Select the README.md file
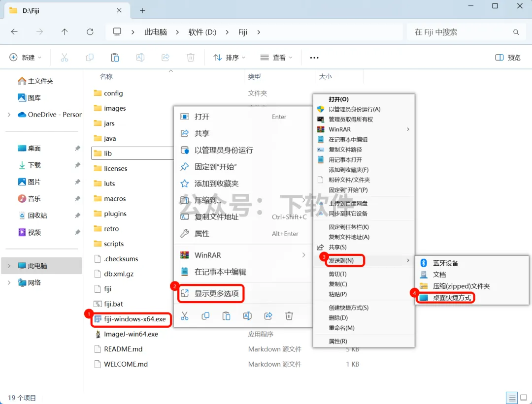532x404 pixels. (123, 349)
